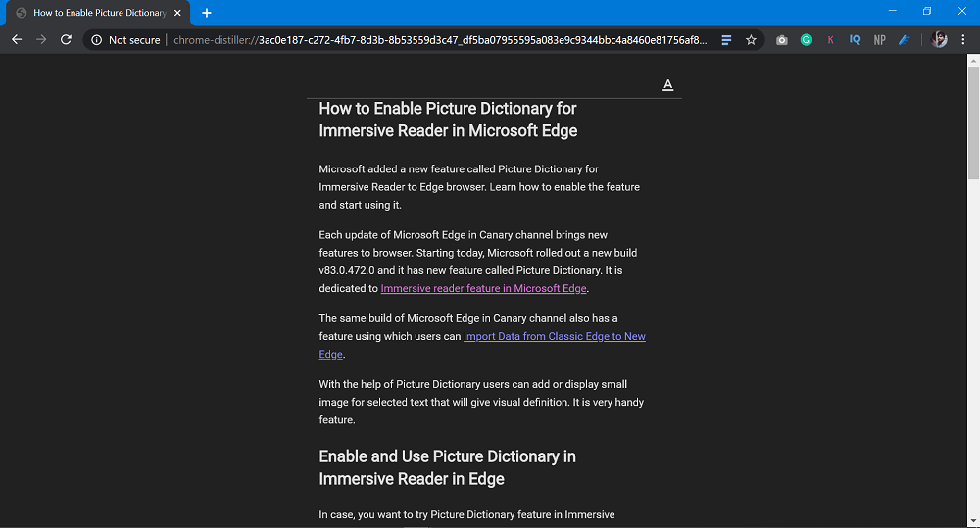Open the user profile avatar
Image resolution: width=980 pixels, height=528 pixels.
(939, 40)
